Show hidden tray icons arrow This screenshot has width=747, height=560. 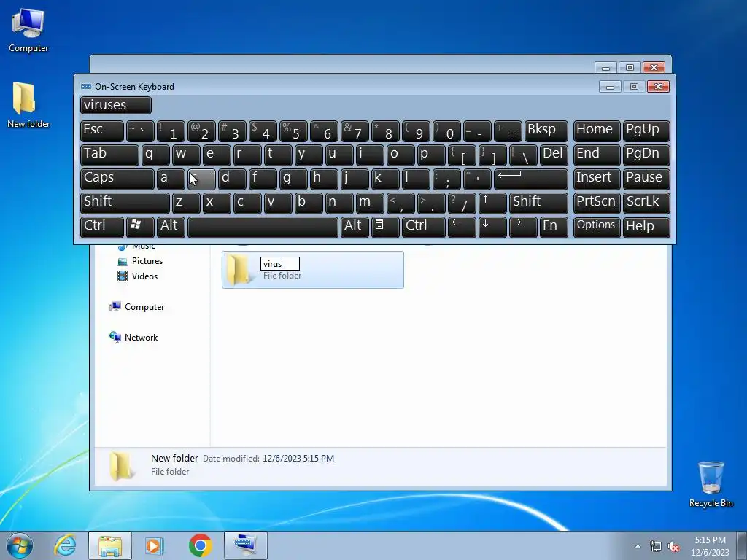(x=638, y=546)
